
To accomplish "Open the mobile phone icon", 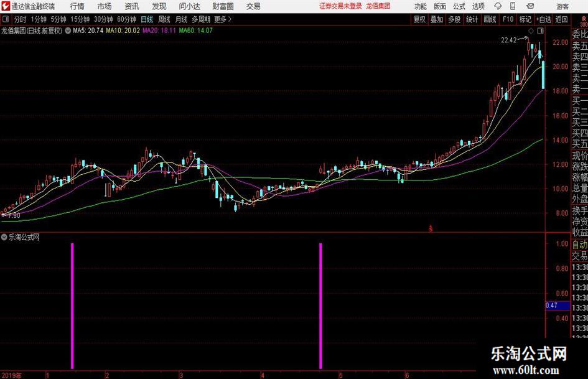I will point(513,6).
